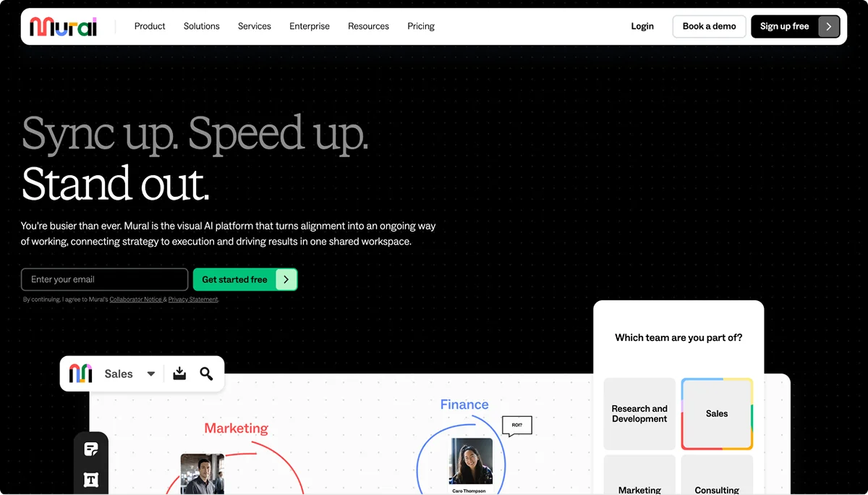Click the Mural icon in canvas toolbar

click(x=80, y=373)
